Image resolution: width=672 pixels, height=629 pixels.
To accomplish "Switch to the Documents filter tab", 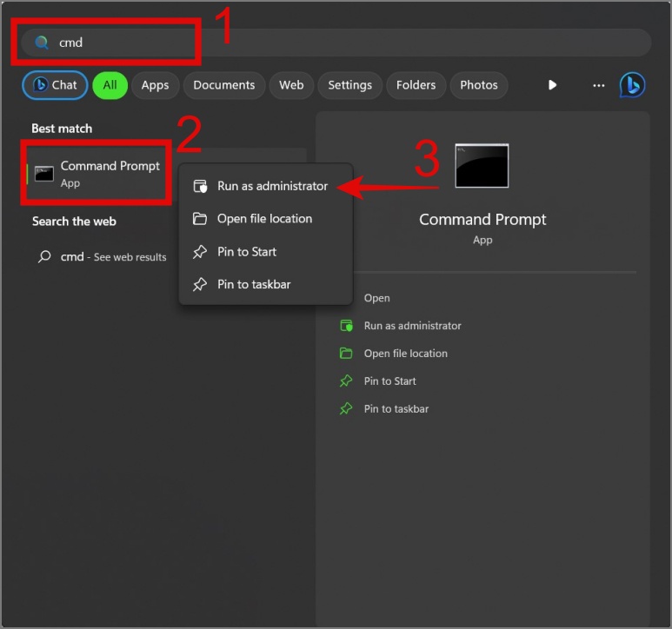I will pyautogui.click(x=223, y=85).
